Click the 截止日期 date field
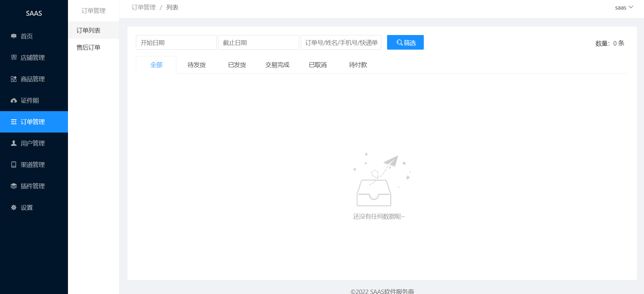Screen dimensions: 644x294 pos(259,42)
